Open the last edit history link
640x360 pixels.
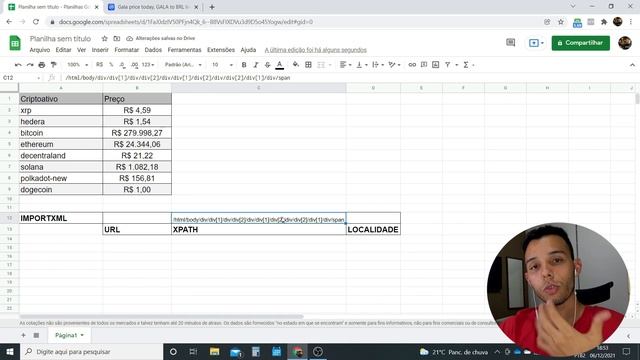(316, 50)
